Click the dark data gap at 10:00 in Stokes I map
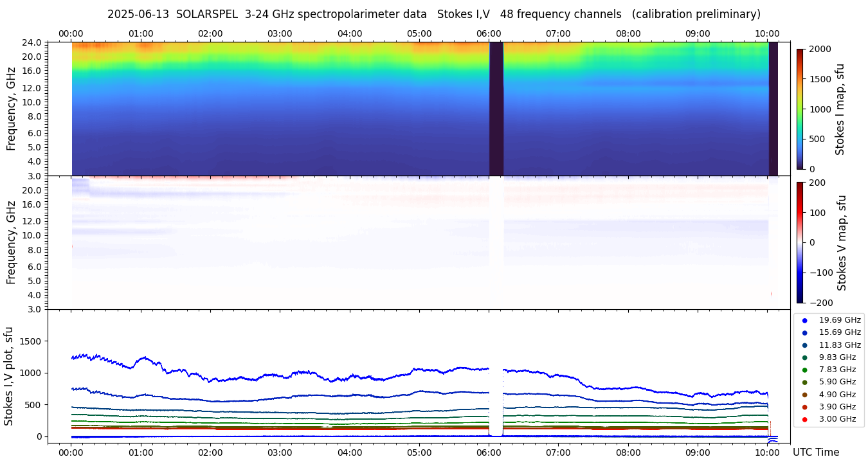Viewport: 868px width, 466px height. click(773, 109)
